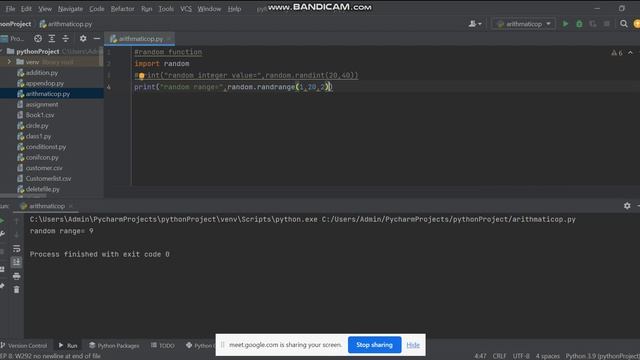The width and height of the screenshot is (640, 360).
Task: Click the Print icon in Run panel
Action: pos(16,276)
